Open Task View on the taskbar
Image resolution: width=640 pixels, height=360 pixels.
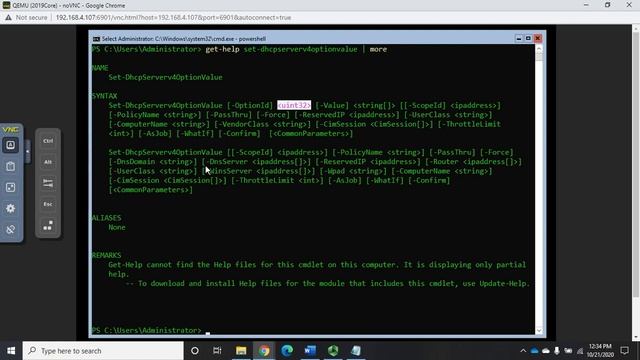[x=217, y=351]
